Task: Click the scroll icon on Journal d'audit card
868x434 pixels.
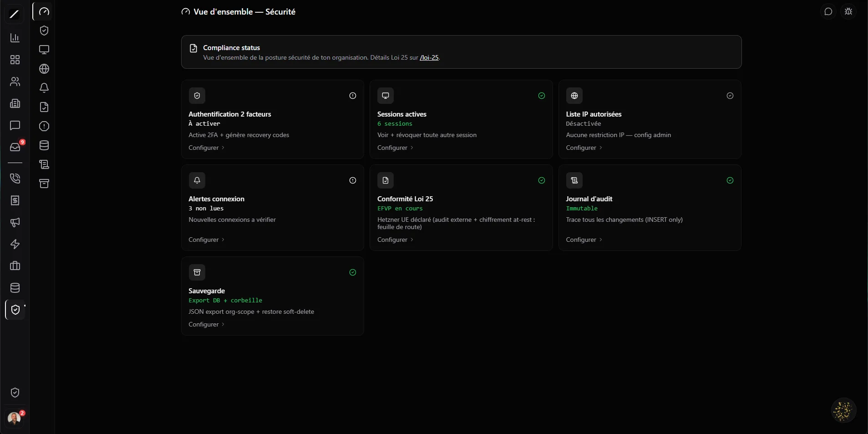Action: tap(574, 180)
